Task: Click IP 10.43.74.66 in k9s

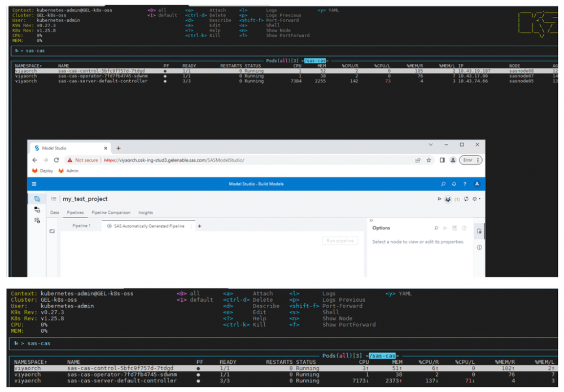Action: [x=473, y=81]
